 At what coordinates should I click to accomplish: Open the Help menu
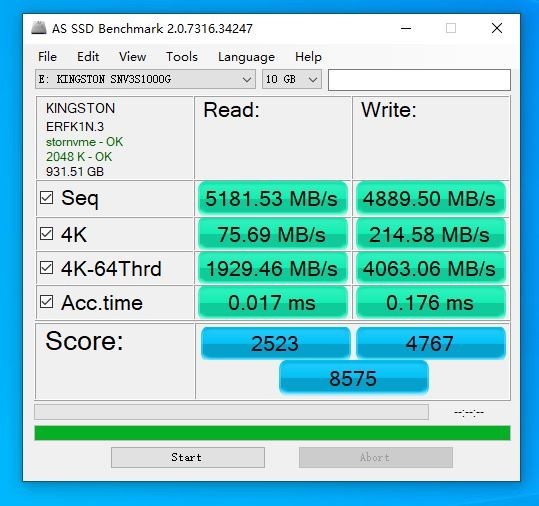(x=308, y=57)
